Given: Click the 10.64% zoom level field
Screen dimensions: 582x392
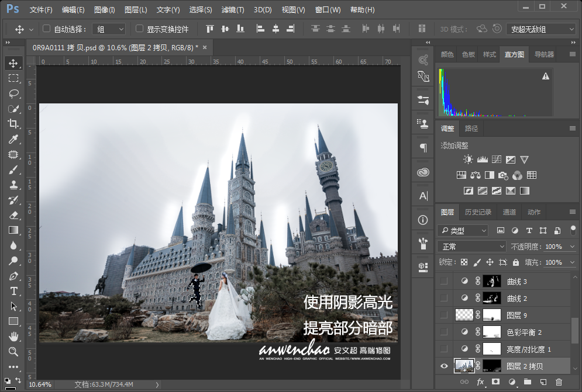Looking at the screenshot, I should [x=40, y=384].
